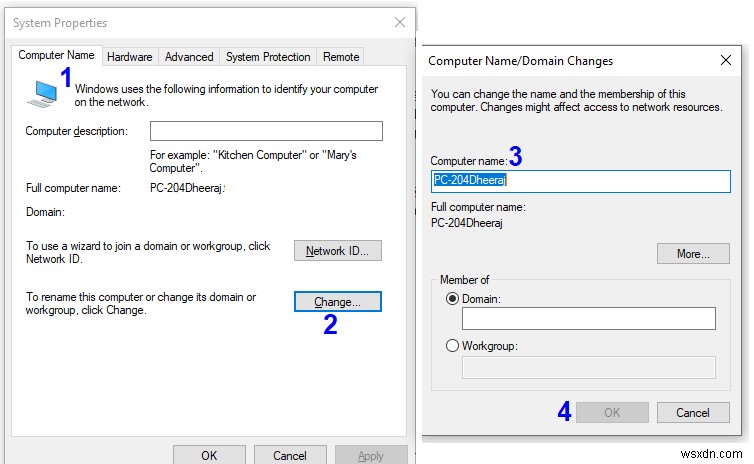Click OK in System Properties
Viewport: 754px width, 464px height.
(209, 455)
